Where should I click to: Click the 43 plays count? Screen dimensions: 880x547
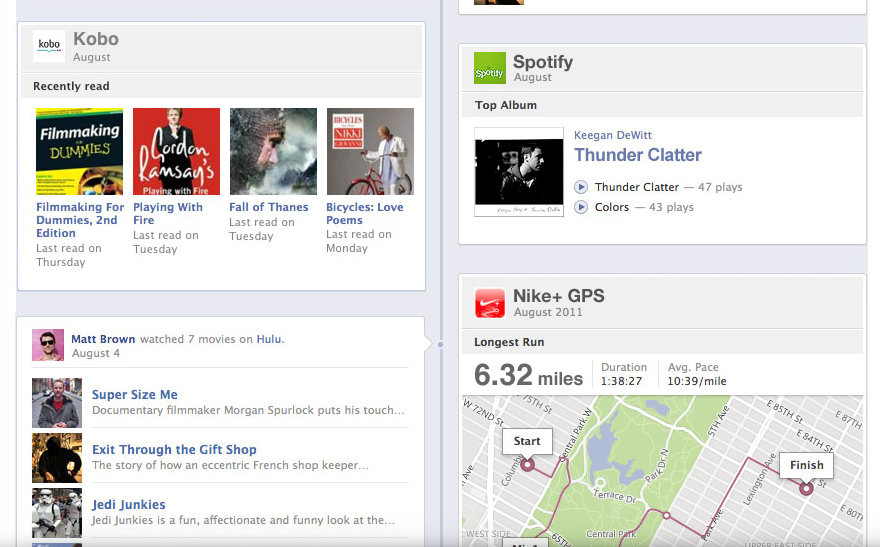point(671,207)
